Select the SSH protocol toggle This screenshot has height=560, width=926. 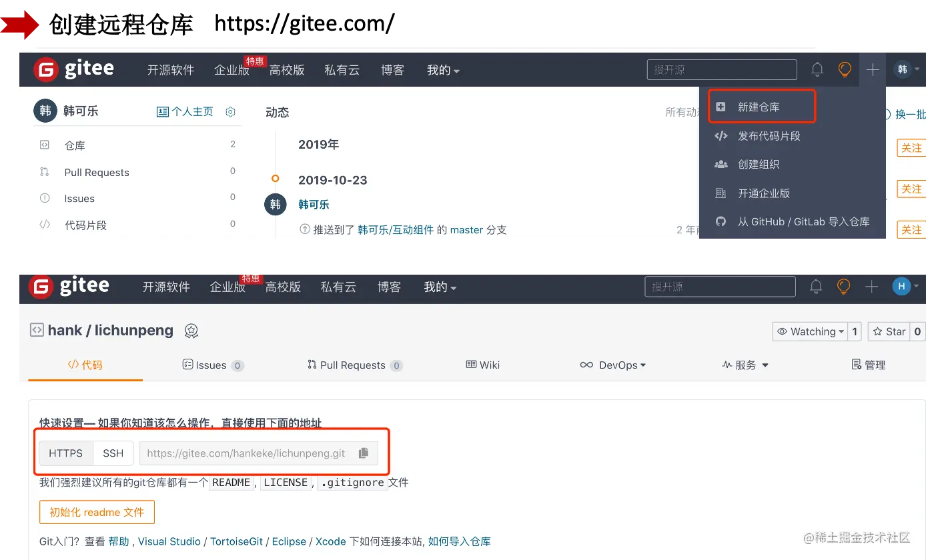[113, 453]
